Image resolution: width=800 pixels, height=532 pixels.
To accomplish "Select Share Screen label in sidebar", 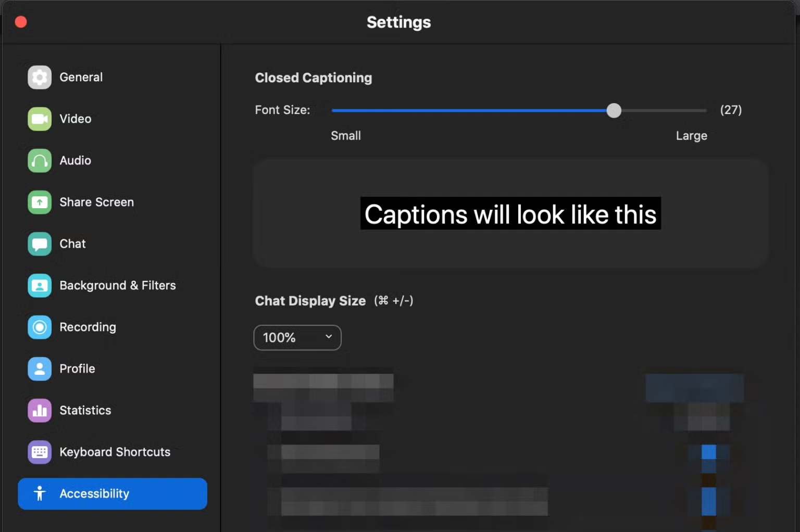I will coord(97,202).
